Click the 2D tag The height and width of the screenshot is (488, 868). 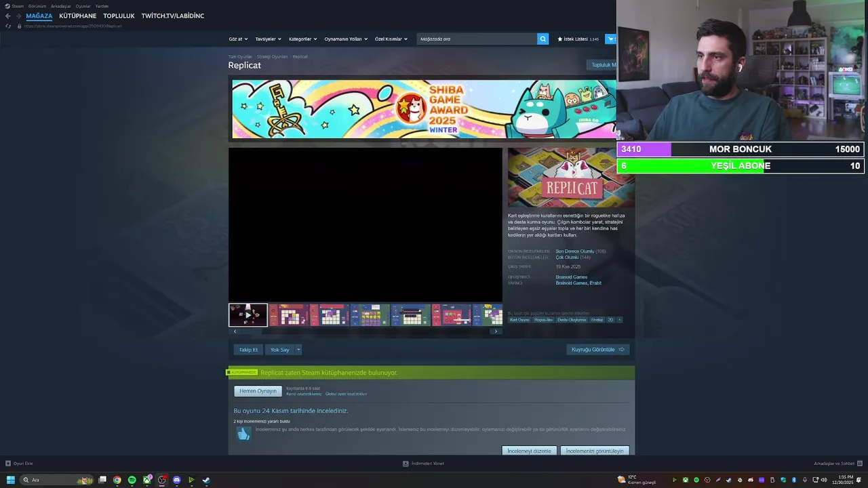click(610, 320)
